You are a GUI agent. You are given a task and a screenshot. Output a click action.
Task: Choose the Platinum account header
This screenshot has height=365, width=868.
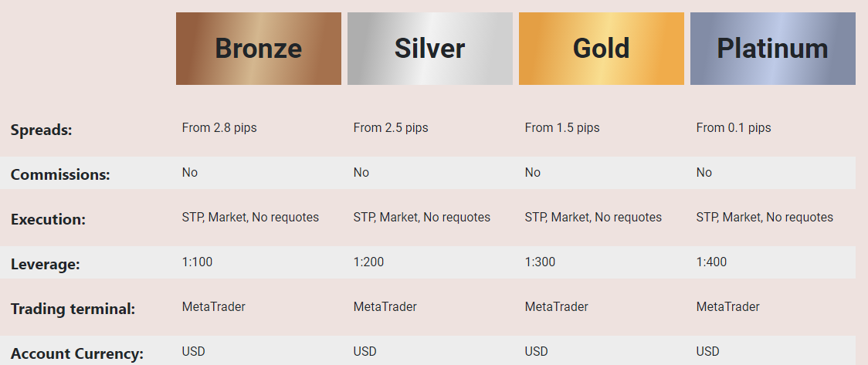(772, 49)
